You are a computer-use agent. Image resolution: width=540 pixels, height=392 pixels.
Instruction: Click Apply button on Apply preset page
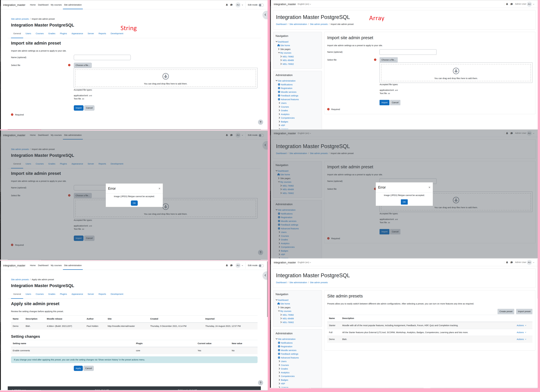[78, 368]
